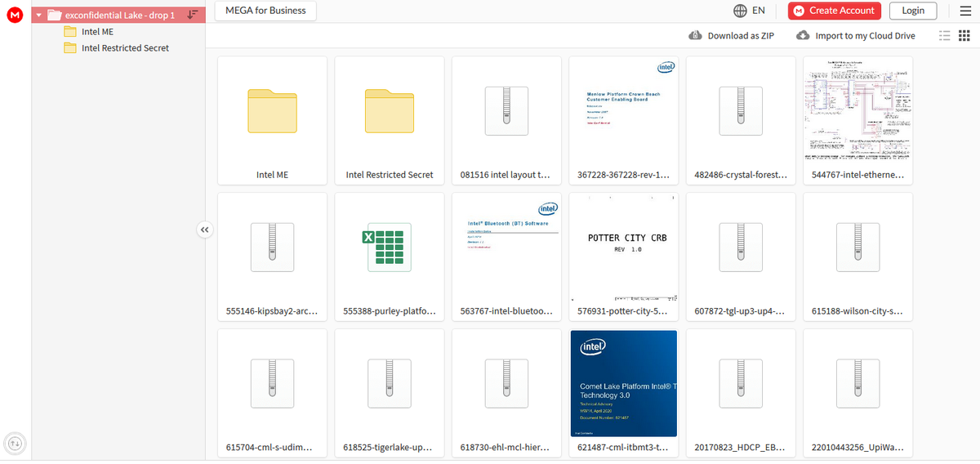Open the Intel ME folder icon
The image size is (980, 464).
[272, 110]
